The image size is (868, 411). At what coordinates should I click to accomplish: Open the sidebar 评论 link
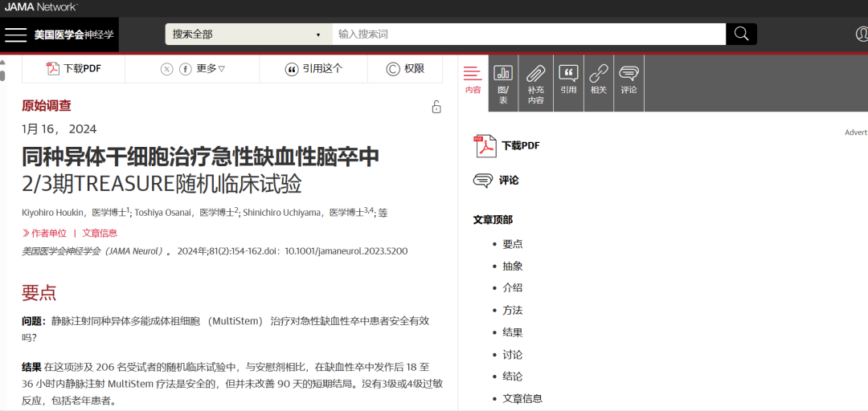(509, 181)
